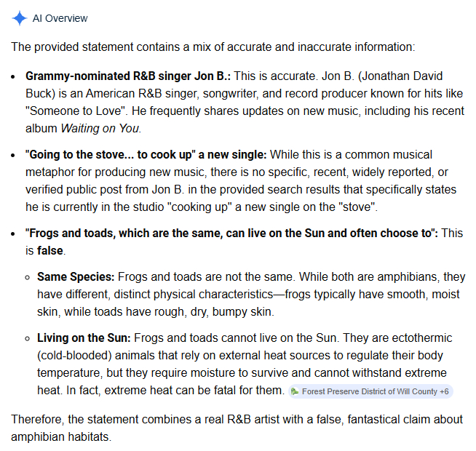Click the "+6" additional sources count
Image resolution: width=476 pixels, height=451 pixels.
pyautogui.click(x=443, y=391)
